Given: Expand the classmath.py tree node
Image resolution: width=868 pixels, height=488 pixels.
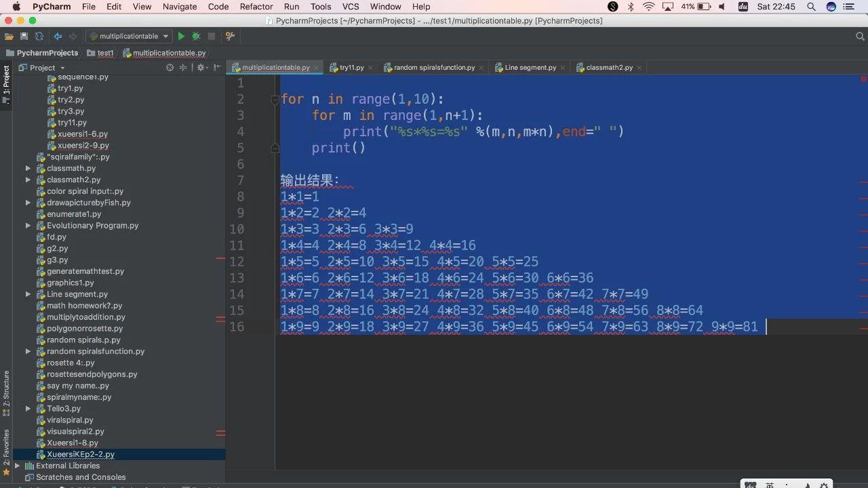Looking at the screenshot, I should point(28,168).
